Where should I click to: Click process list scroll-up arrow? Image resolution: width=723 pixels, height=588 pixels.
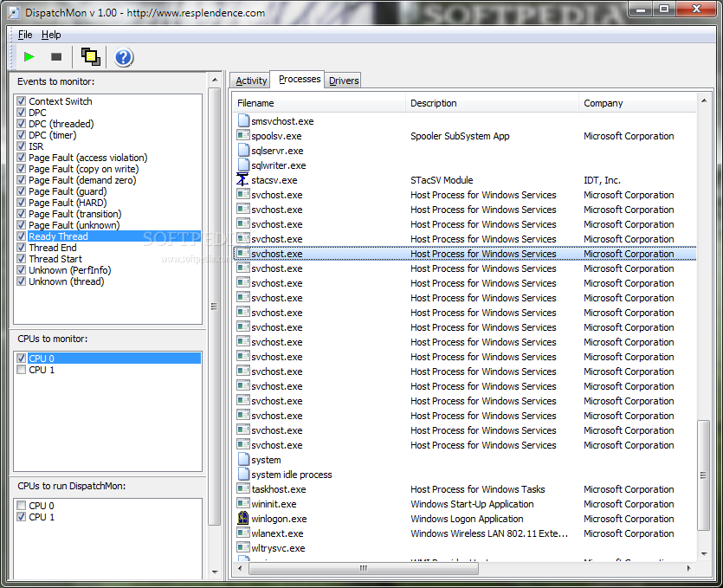[704, 100]
